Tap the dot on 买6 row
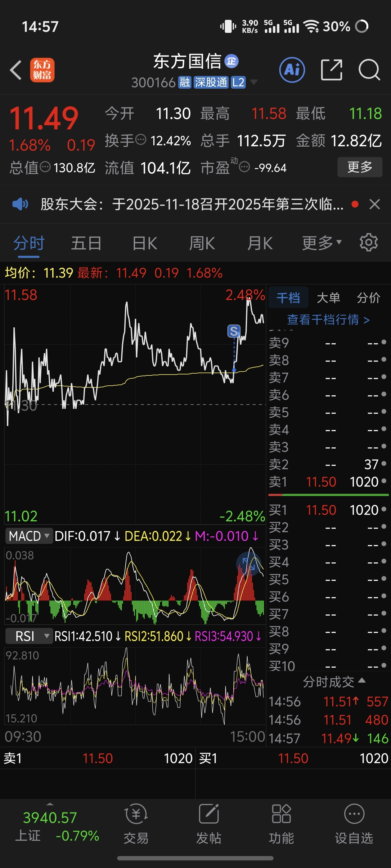The image size is (391, 868). pos(384,596)
